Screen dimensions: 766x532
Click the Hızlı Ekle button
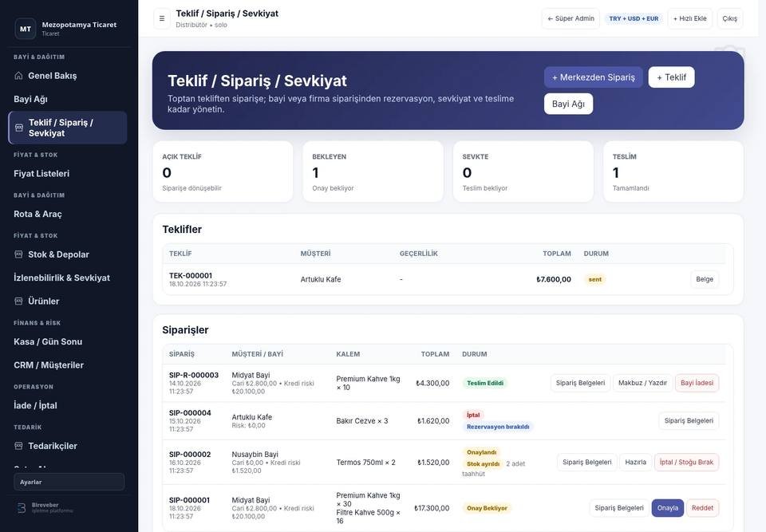click(689, 18)
